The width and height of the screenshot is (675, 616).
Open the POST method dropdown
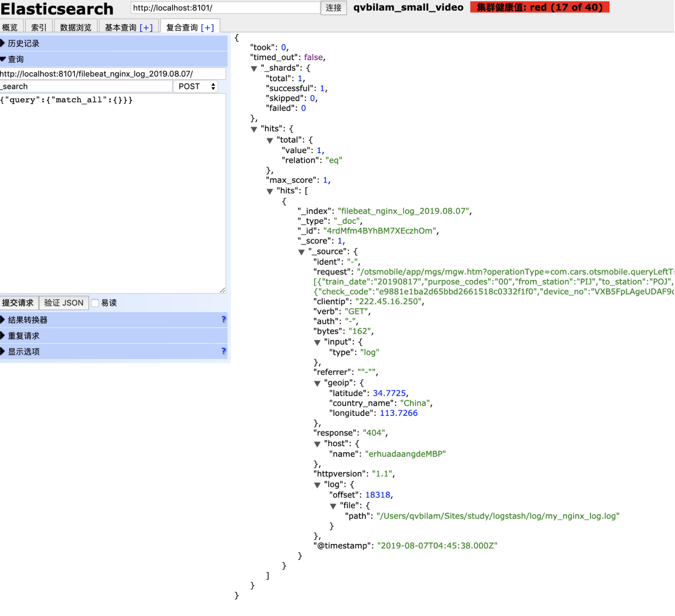pyautogui.click(x=195, y=86)
